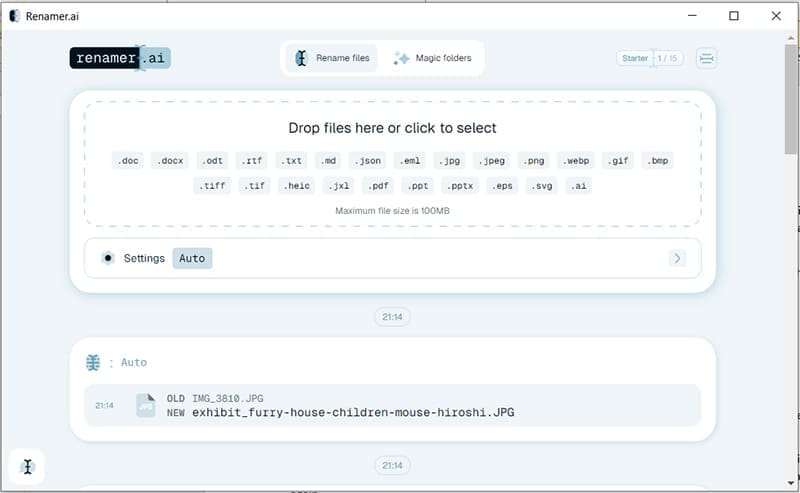
Task: Click the .json file type tag
Action: pos(367,161)
